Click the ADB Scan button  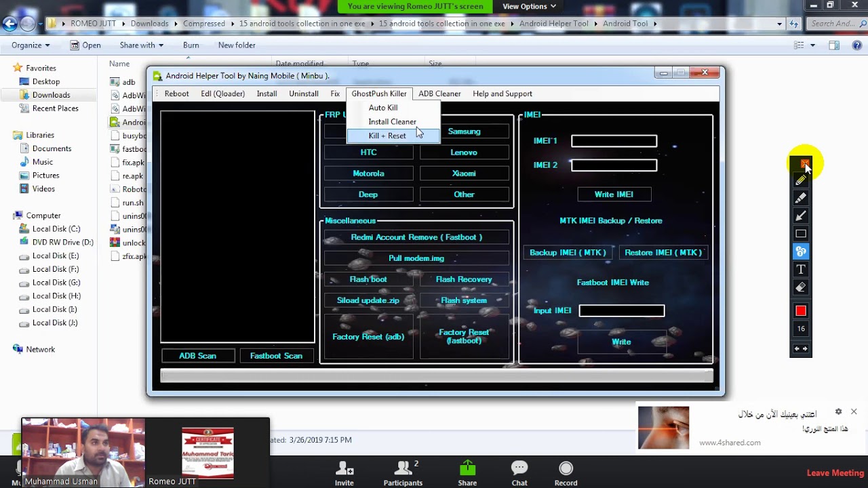(x=197, y=356)
